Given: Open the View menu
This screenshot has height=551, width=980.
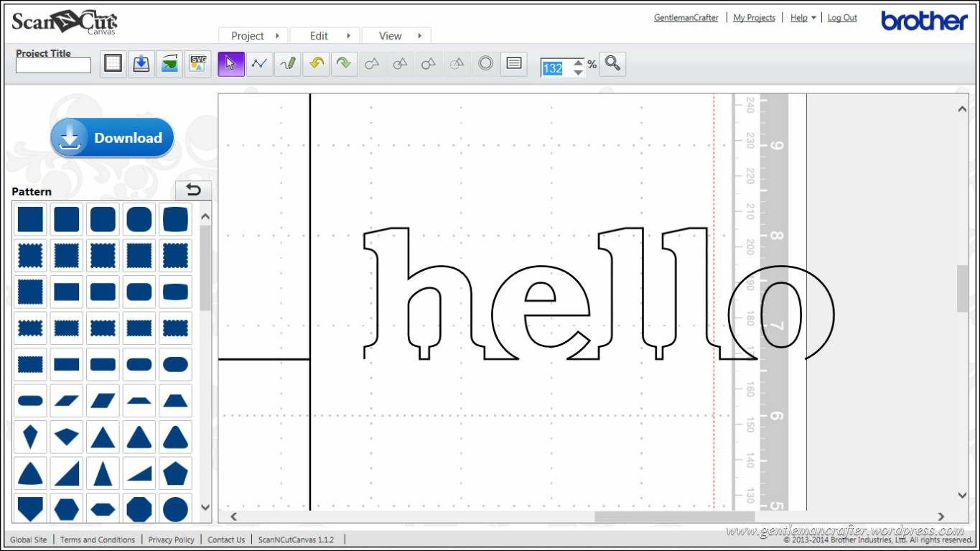Looking at the screenshot, I should pyautogui.click(x=396, y=36).
